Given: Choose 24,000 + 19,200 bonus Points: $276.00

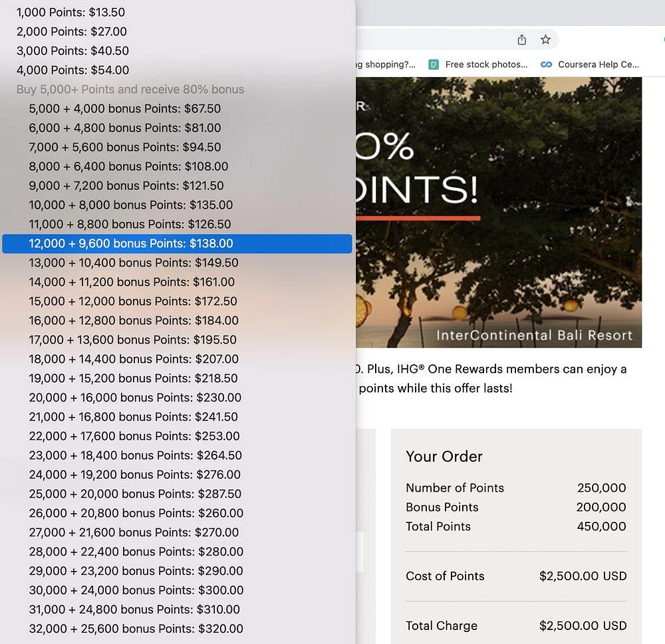Looking at the screenshot, I should click(x=178, y=475).
